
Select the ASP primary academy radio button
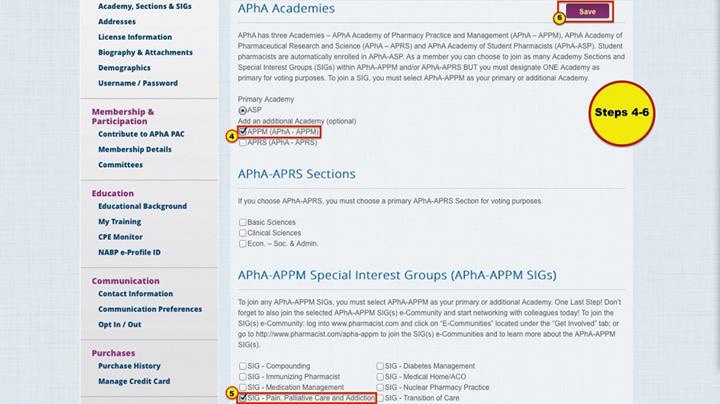pos(242,111)
